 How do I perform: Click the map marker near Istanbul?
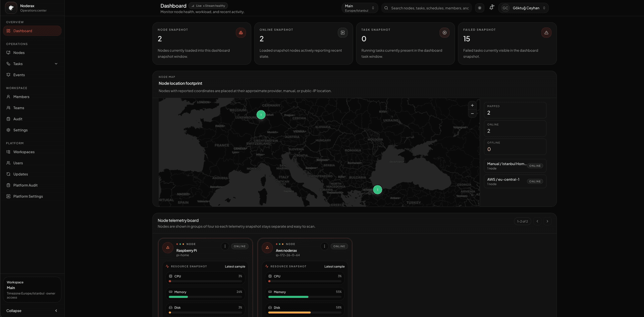coord(378,190)
